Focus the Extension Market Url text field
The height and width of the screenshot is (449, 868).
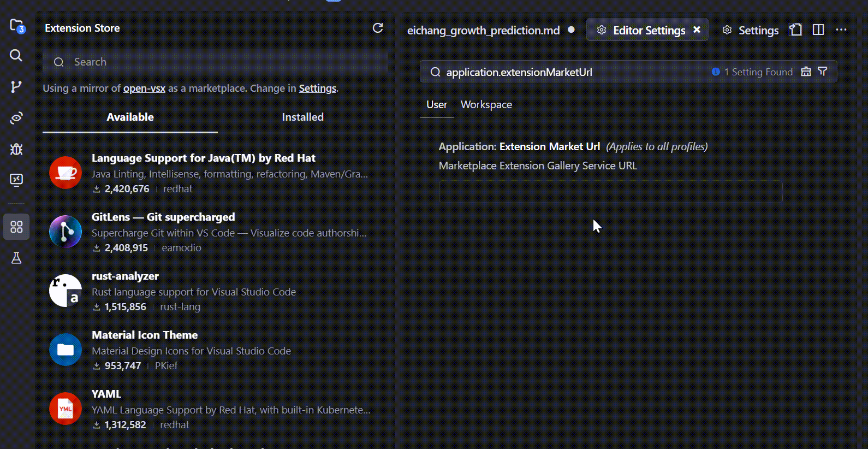pos(610,192)
